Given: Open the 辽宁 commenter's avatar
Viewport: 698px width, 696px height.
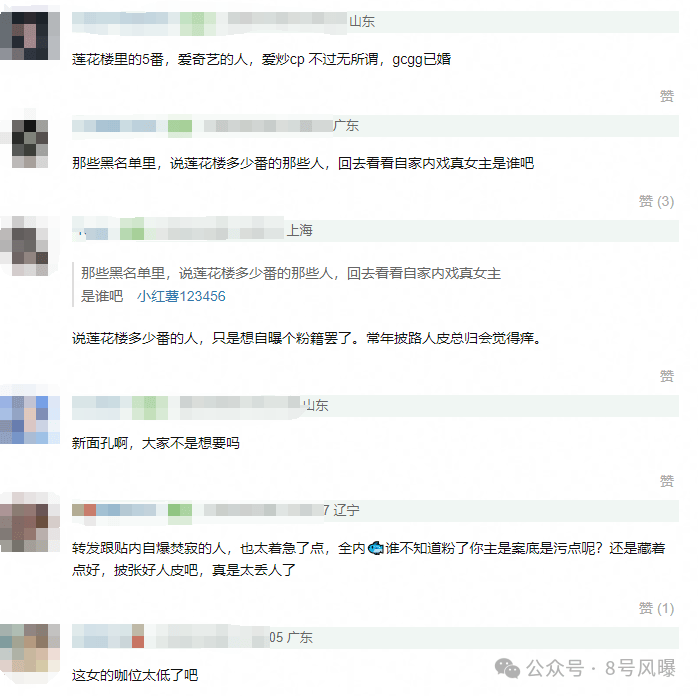Looking at the screenshot, I should [x=30, y=522].
